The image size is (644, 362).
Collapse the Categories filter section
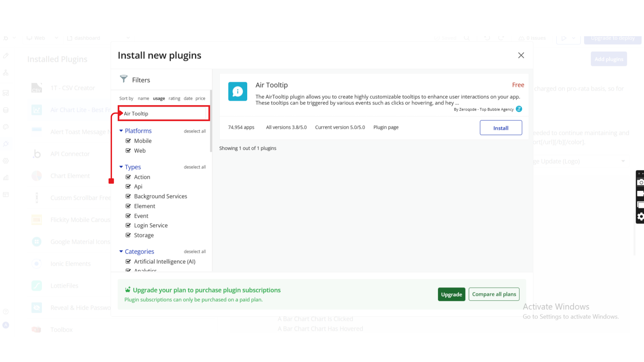(x=121, y=251)
